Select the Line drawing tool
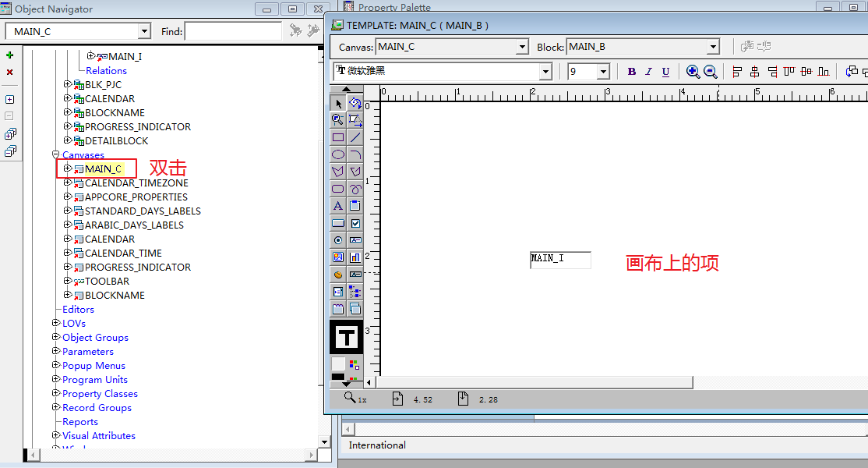This screenshot has width=868, height=468. click(355, 137)
